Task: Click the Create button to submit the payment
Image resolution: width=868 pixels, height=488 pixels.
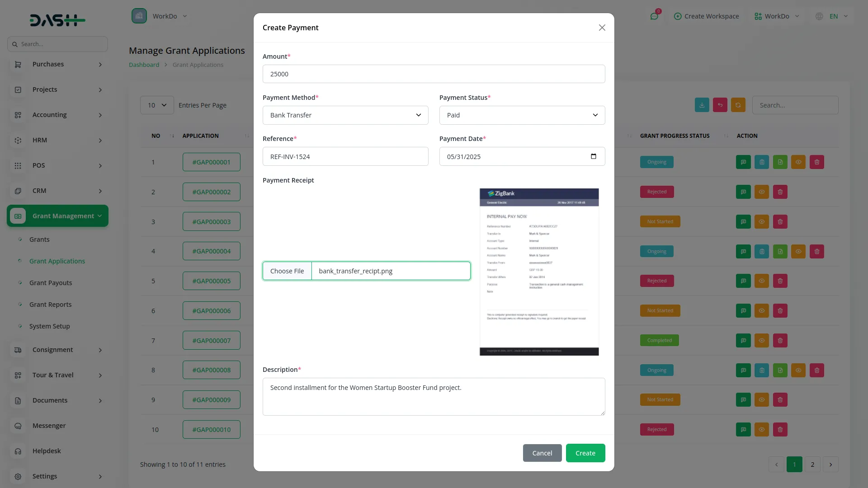Action: point(585,453)
